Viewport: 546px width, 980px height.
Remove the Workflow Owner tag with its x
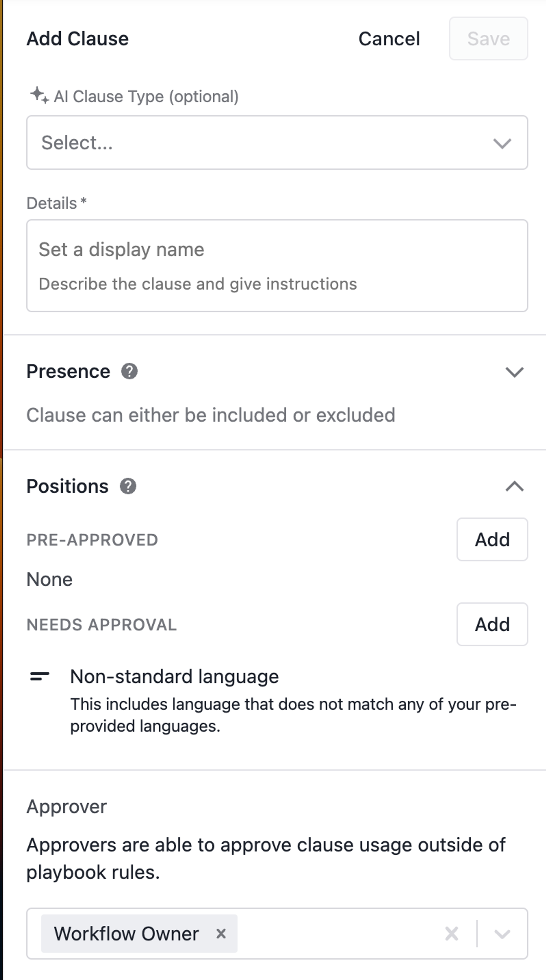coord(221,933)
